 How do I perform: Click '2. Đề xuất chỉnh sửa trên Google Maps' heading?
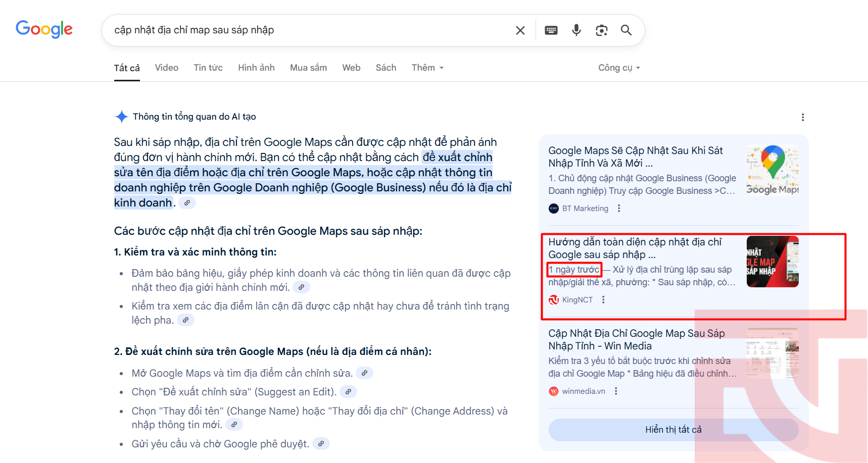click(x=273, y=351)
